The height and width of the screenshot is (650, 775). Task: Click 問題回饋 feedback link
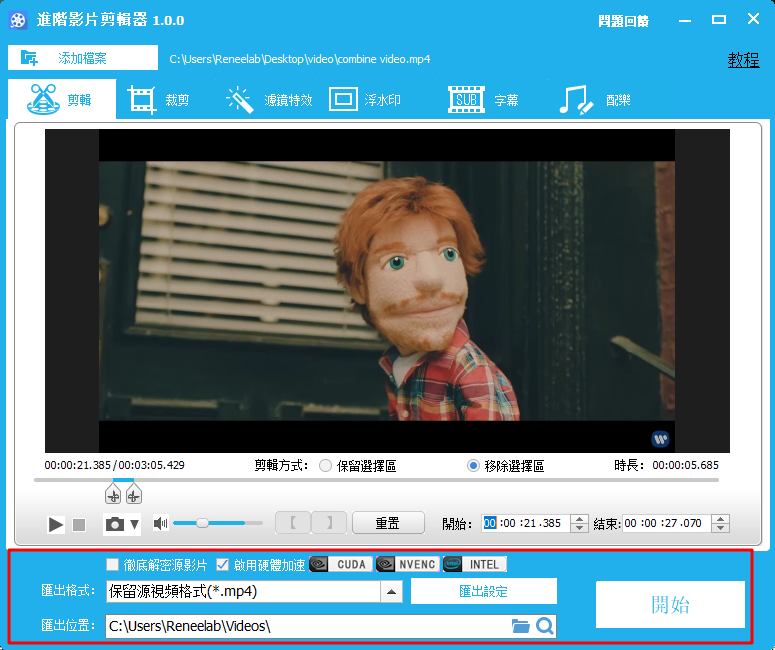(623, 21)
